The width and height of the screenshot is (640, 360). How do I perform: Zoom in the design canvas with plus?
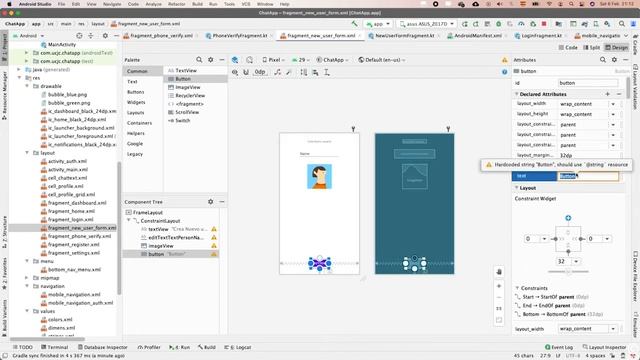pyautogui.click(x=499, y=286)
